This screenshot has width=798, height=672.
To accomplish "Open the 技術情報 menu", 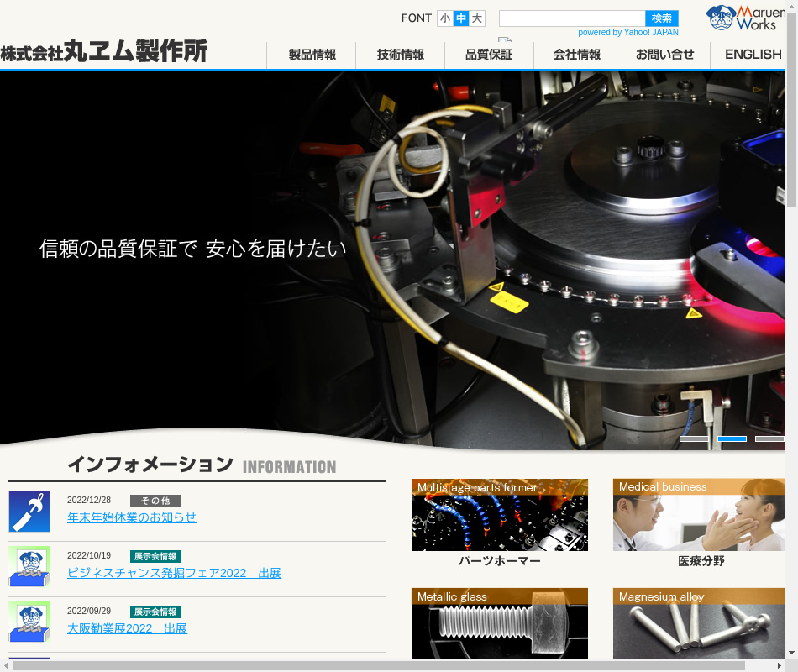I will [401, 55].
